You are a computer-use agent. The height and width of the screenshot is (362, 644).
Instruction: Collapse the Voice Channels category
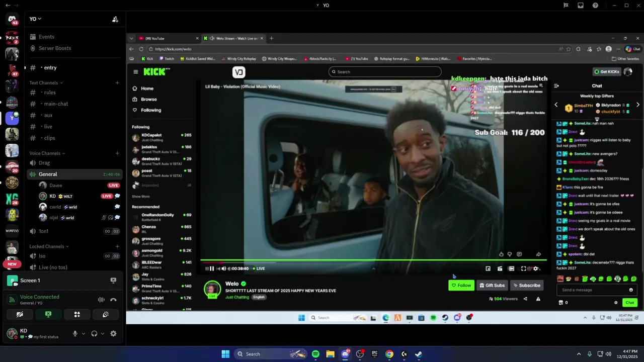pos(47,153)
